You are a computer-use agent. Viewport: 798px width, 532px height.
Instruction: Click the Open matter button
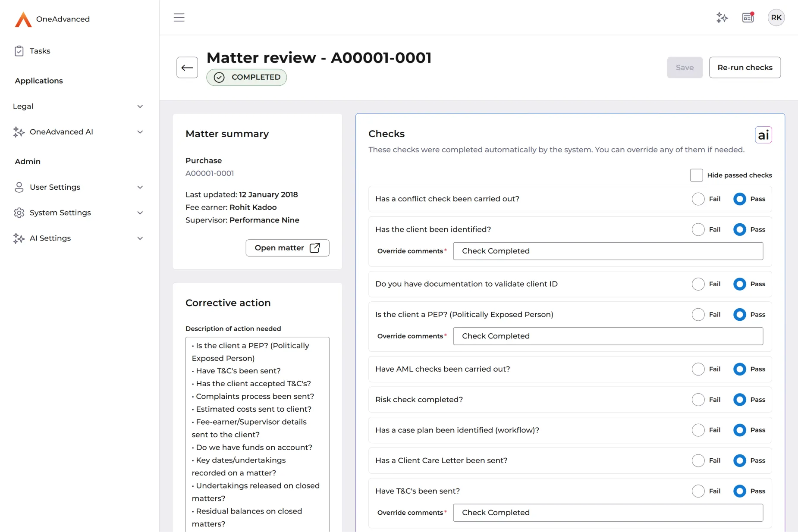point(287,248)
